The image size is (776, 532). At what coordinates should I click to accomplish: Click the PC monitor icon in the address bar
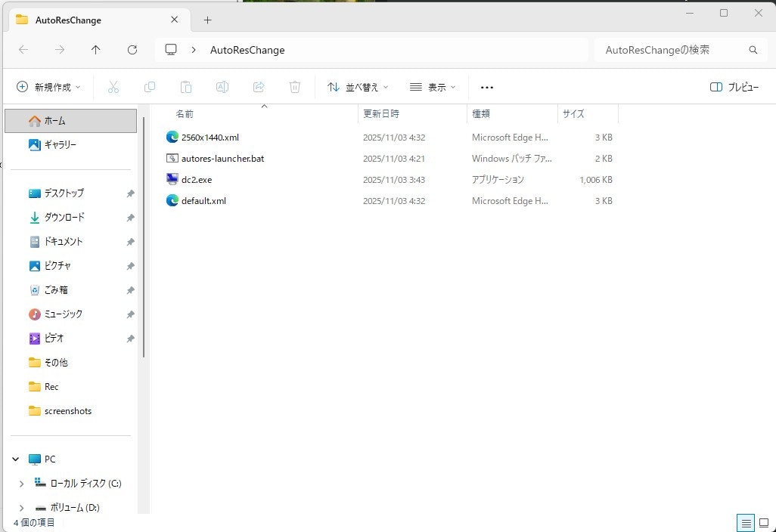[171, 49]
